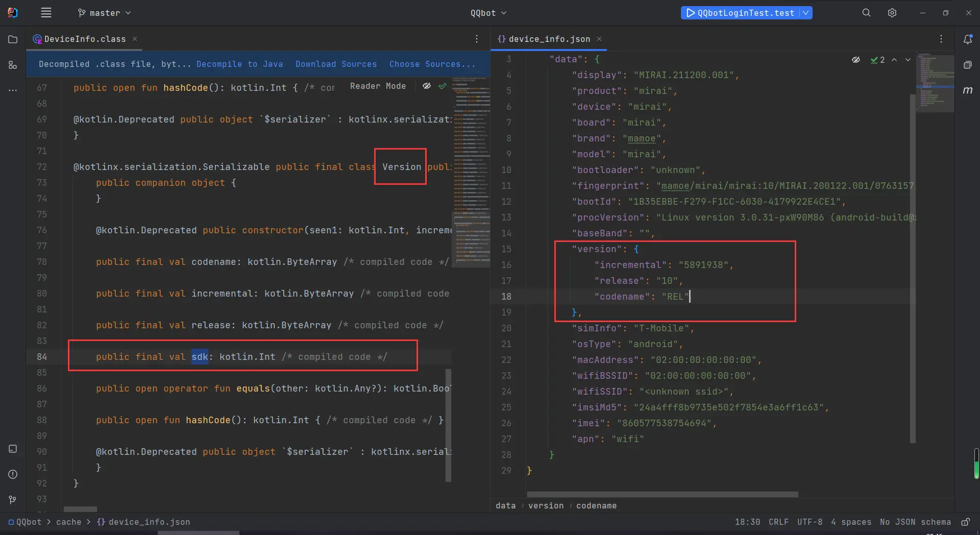Open the main hamburger menu
The image size is (980, 535).
(46, 13)
